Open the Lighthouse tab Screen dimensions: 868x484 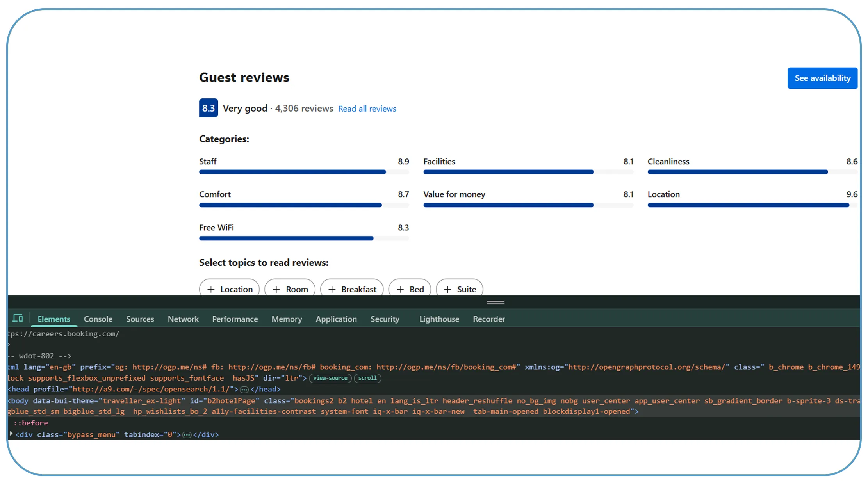point(439,319)
